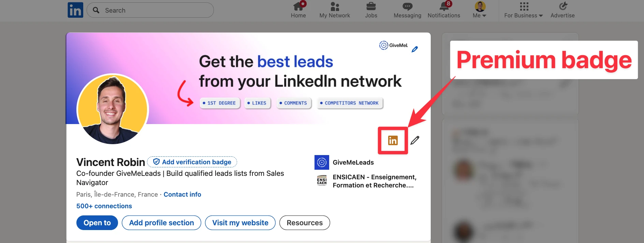
Task: Click the Paris, Île-de-France location text
Action: 117,194
